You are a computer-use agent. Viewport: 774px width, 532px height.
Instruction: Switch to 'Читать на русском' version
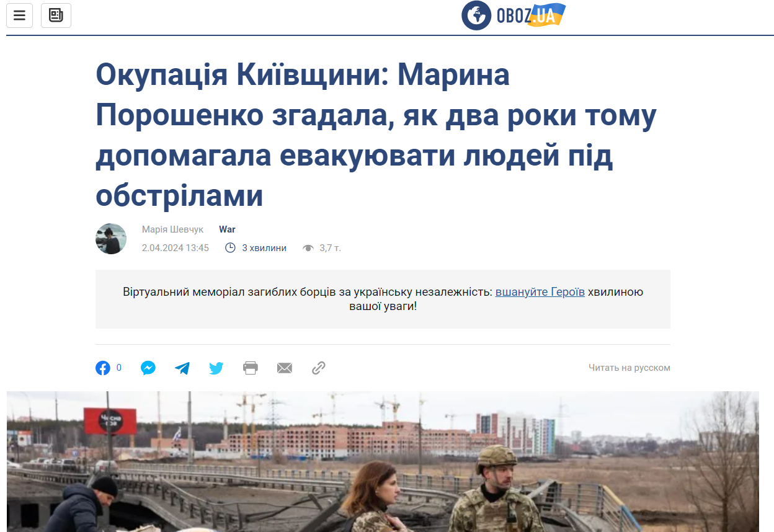point(629,368)
